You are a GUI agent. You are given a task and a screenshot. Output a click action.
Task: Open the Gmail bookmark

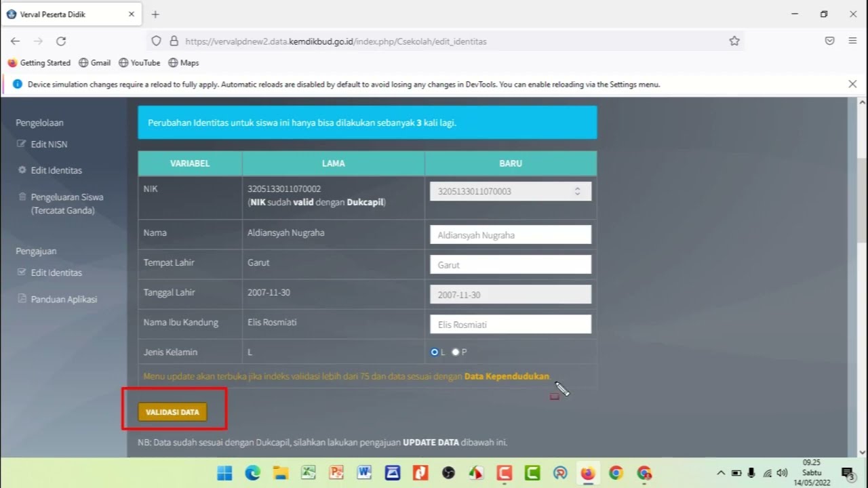coord(94,62)
